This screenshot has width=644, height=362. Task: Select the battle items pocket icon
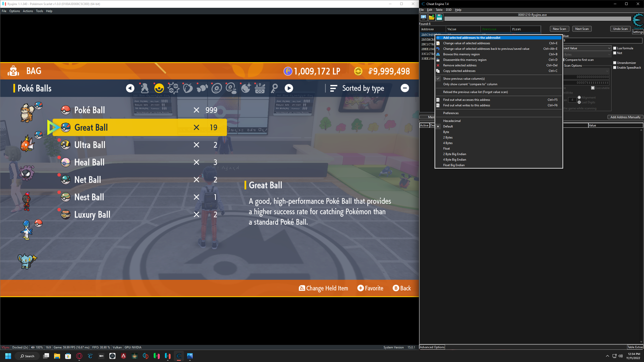174,88
